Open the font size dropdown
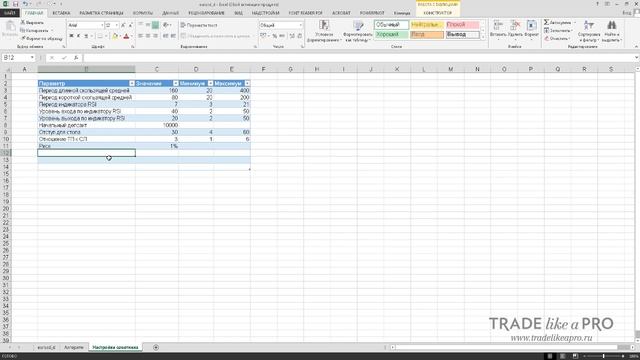Image resolution: width=640 pixels, height=360 pixels. pos(116,25)
